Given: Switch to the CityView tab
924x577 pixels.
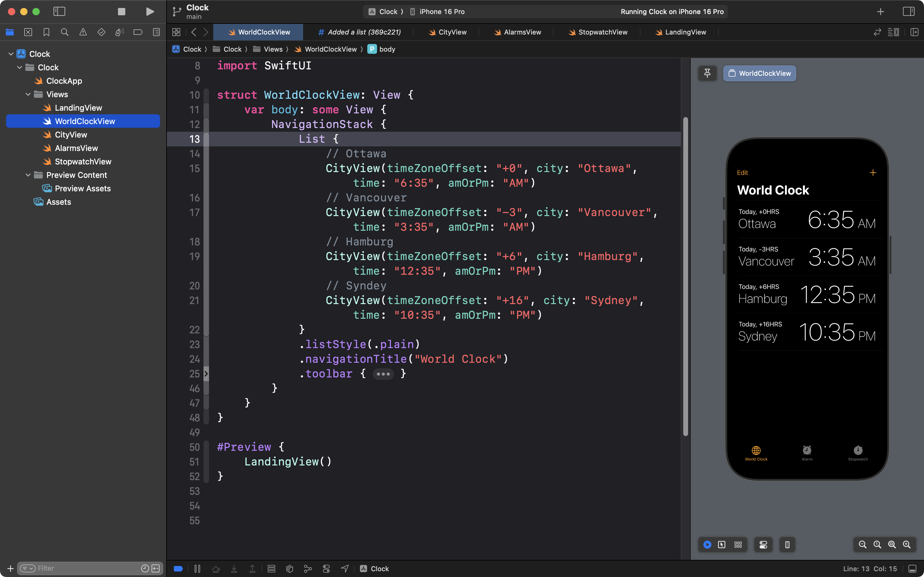Looking at the screenshot, I should pos(452,32).
